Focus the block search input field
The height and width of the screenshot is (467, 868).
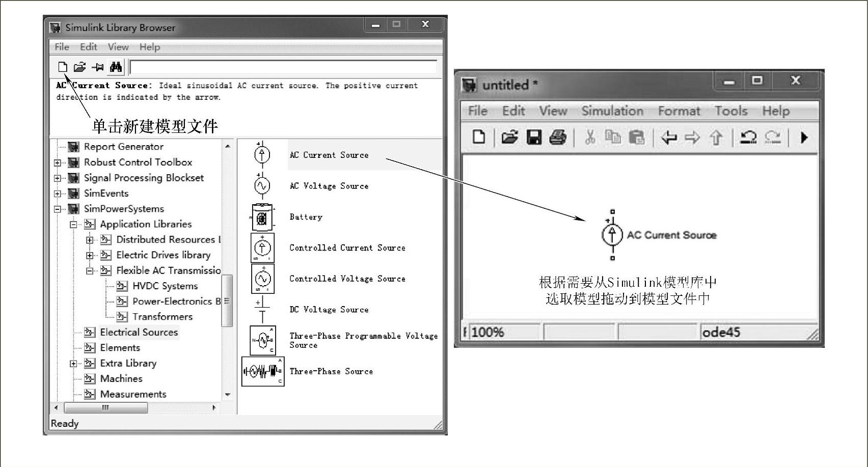pyautogui.click(x=284, y=67)
